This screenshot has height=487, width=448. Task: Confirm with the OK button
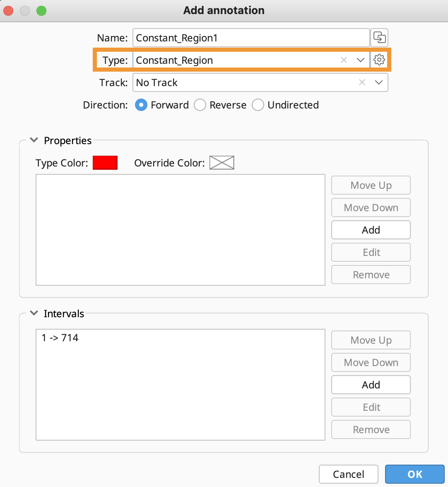[415, 474]
